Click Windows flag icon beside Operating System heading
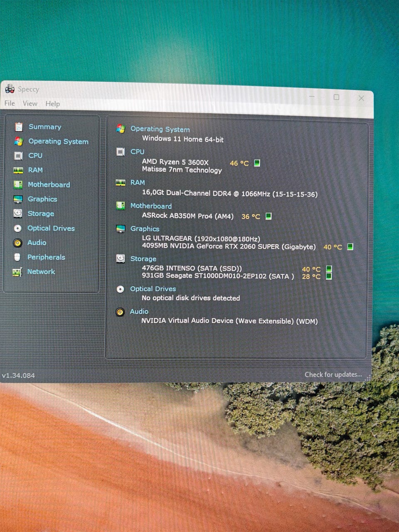Image resolution: width=399 pixels, height=532 pixels. tap(121, 129)
